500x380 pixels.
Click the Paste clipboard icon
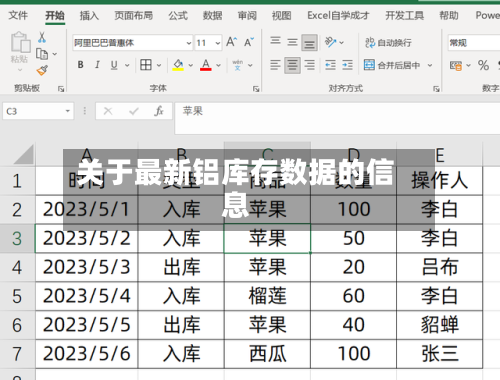(20, 42)
